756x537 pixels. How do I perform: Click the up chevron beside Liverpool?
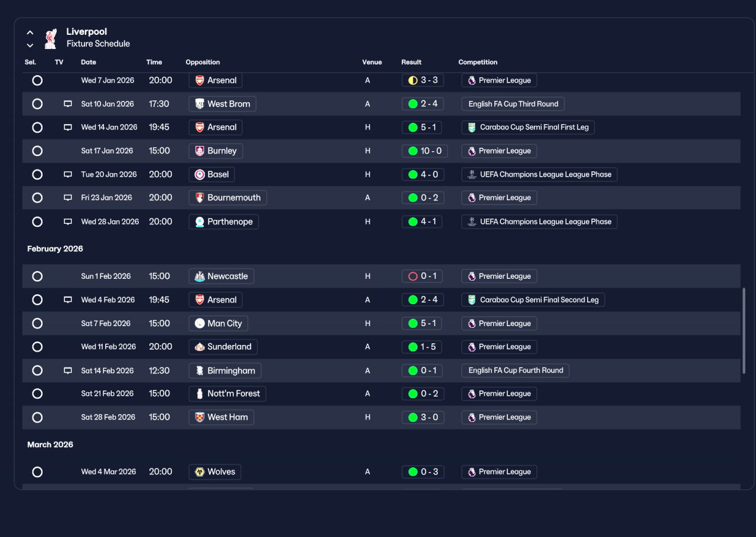(x=30, y=32)
